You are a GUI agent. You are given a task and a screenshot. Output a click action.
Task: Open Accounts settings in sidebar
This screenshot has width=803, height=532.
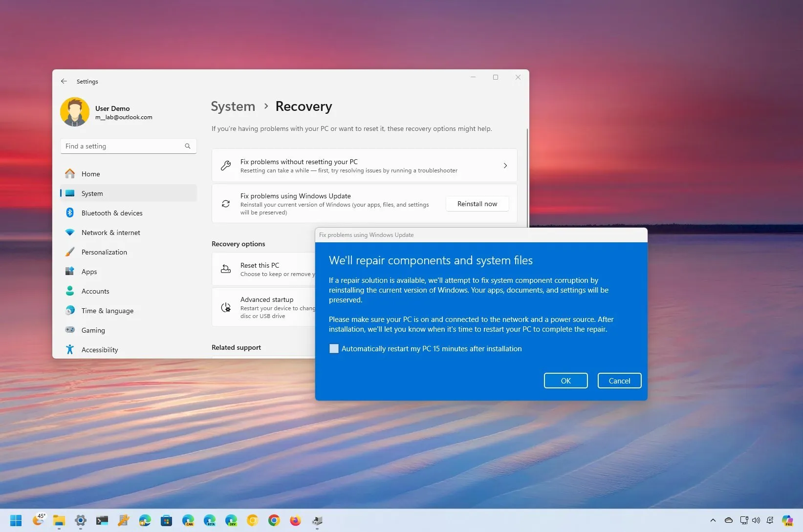pos(129,291)
